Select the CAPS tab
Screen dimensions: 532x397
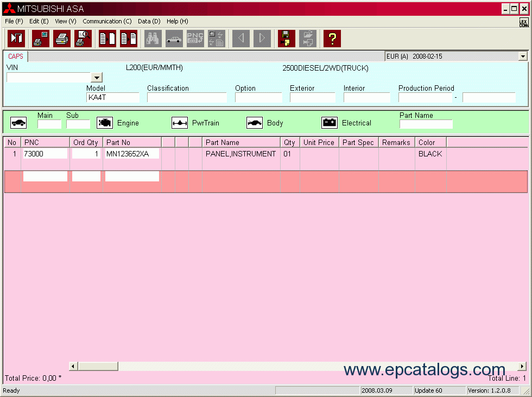coord(16,56)
